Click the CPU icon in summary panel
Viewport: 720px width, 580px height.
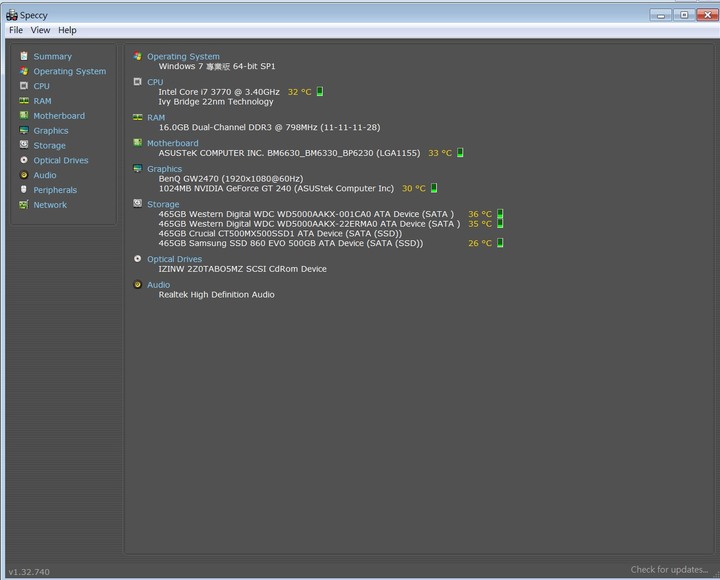click(x=137, y=82)
